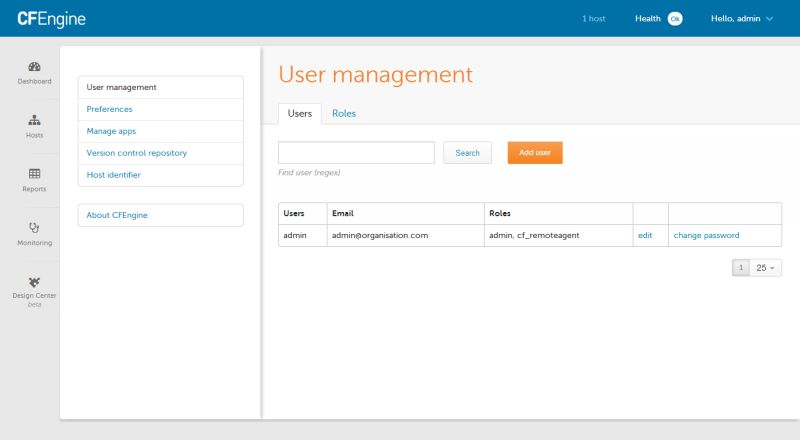Open Host identifier settings
This screenshot has width=800, height=440.
(x=161, y=175)
